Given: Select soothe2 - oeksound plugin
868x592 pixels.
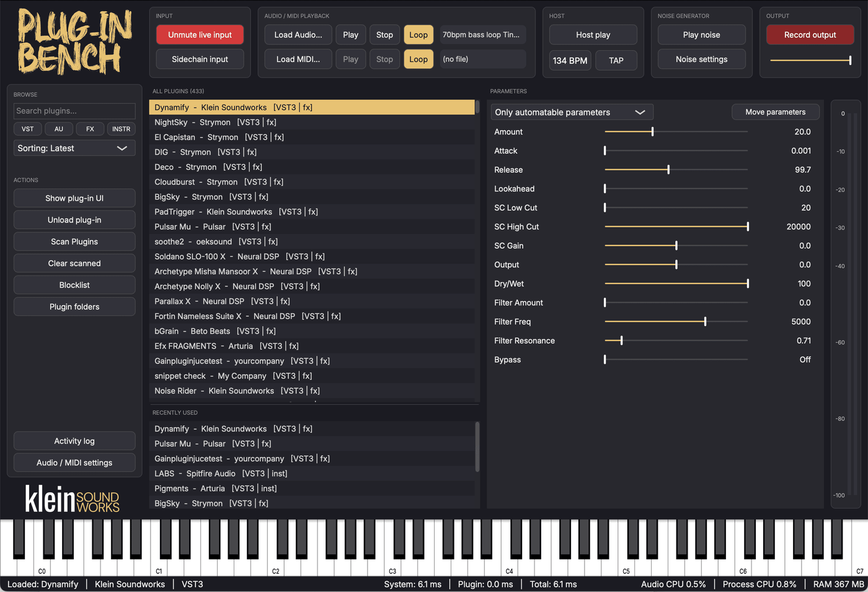Looking at the screenshot, I should pos(312,241).
